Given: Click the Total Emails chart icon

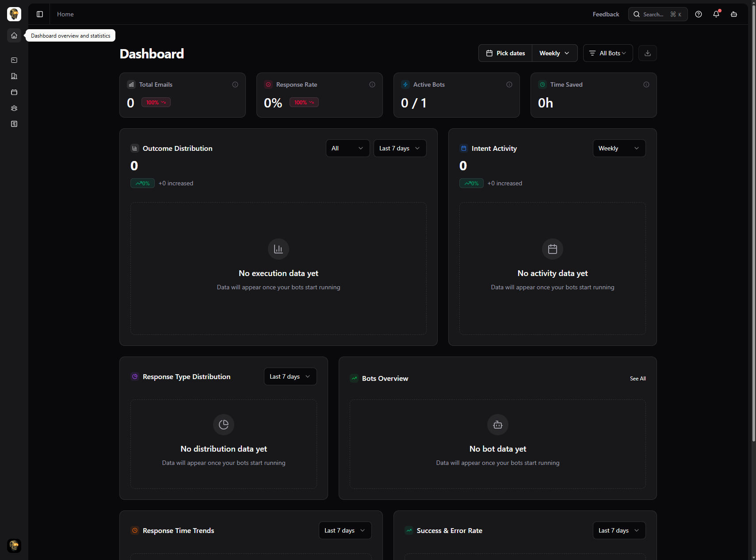Looking at the screenshot, I should [131, 84].
